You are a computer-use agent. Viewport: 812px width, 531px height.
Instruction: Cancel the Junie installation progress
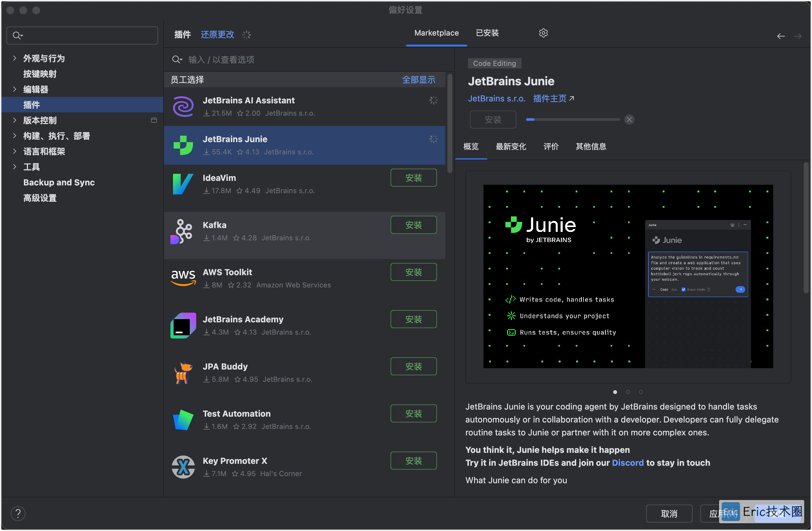pos(629,120)
